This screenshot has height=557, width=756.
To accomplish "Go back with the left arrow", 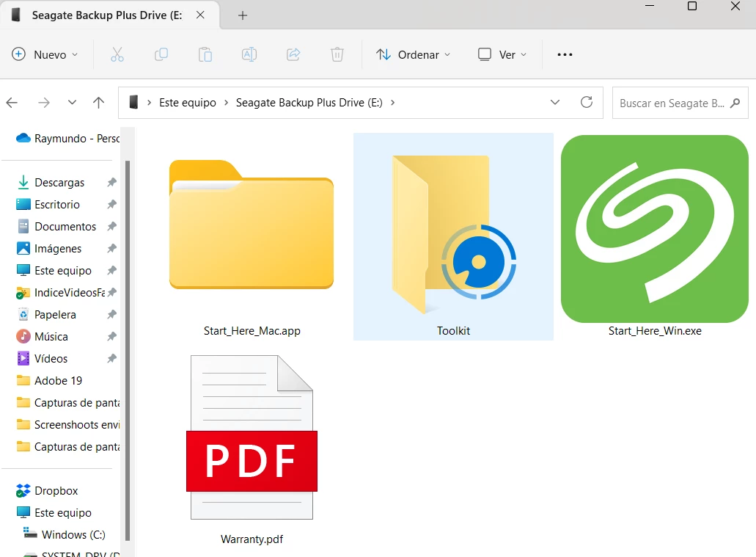I will click(x=12, y=102).
